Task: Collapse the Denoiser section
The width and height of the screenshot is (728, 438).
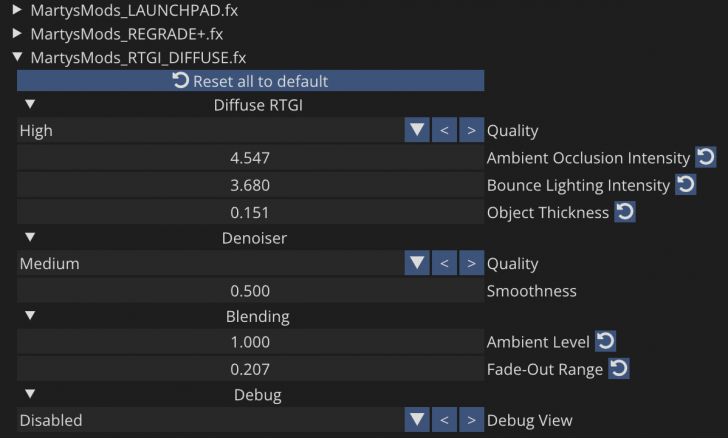Action: coord(30,237)
